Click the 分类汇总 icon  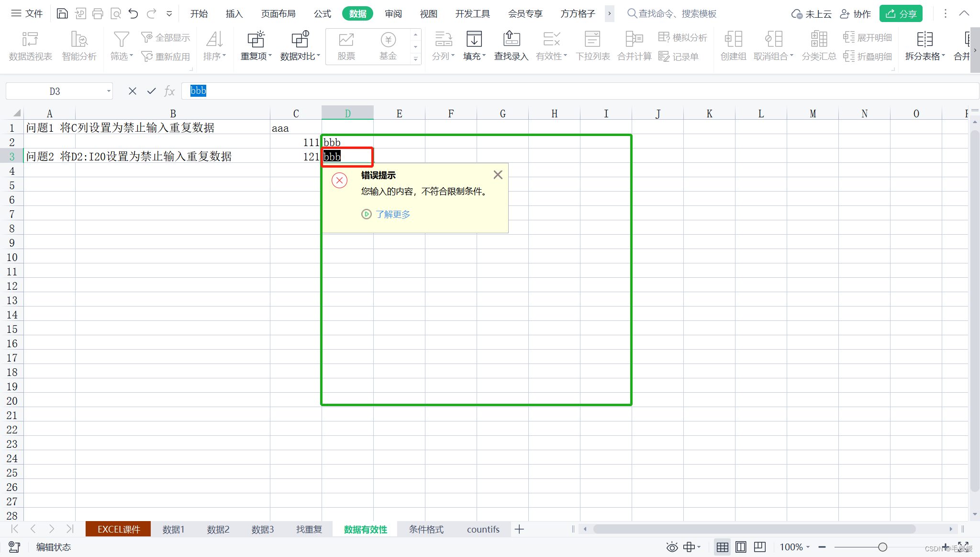[818, 45]
